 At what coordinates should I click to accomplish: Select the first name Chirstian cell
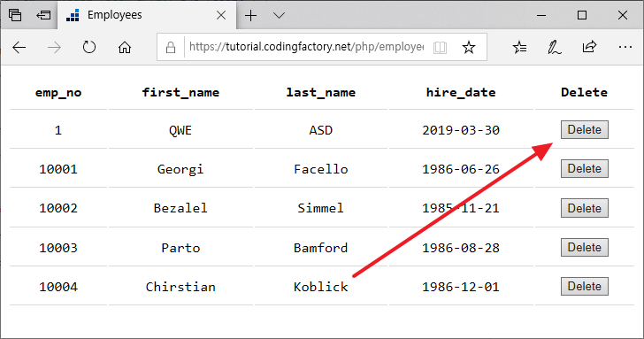point(180,287)
